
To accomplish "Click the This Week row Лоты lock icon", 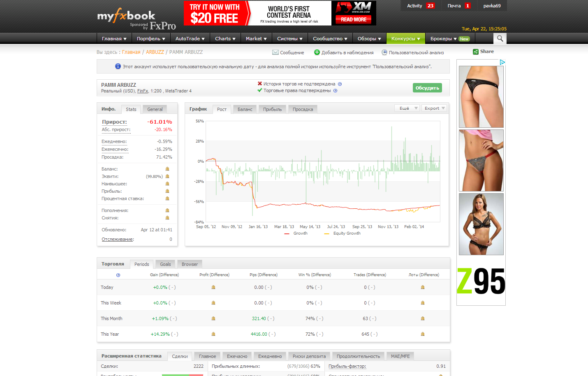I will point(423,303).
